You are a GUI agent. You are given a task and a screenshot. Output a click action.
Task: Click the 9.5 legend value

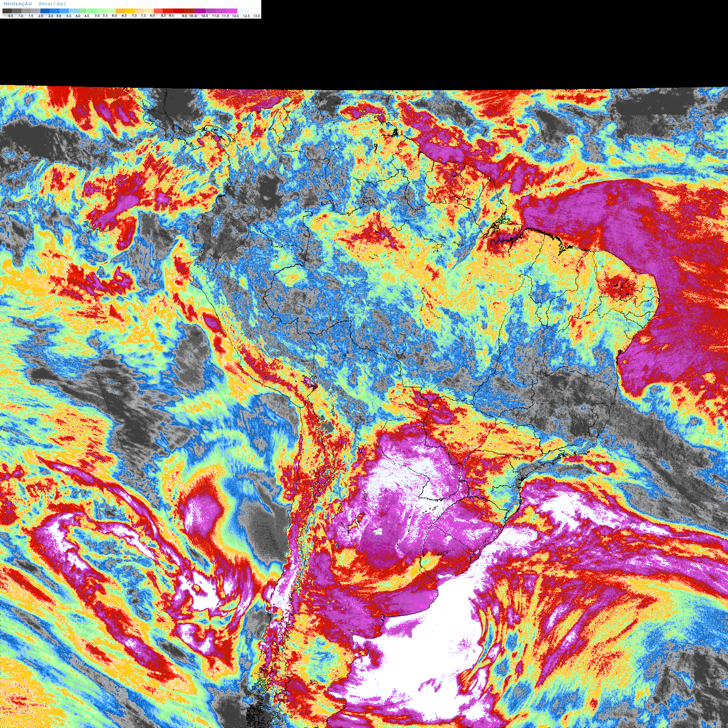(x=184, y=16)
